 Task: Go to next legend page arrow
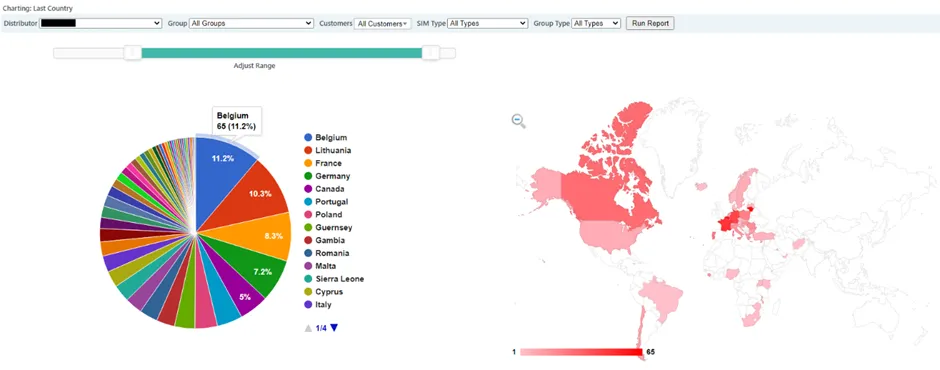[x=334, y=328]
